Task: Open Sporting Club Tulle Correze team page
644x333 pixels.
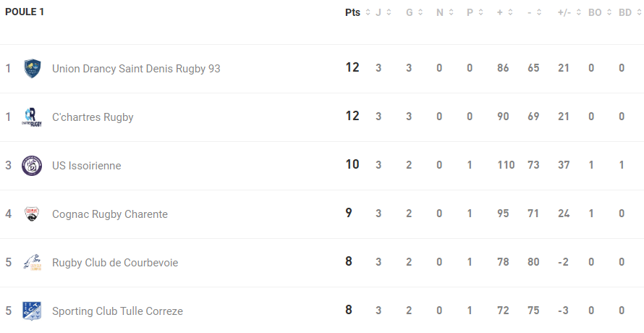Action: click(117, 311)
